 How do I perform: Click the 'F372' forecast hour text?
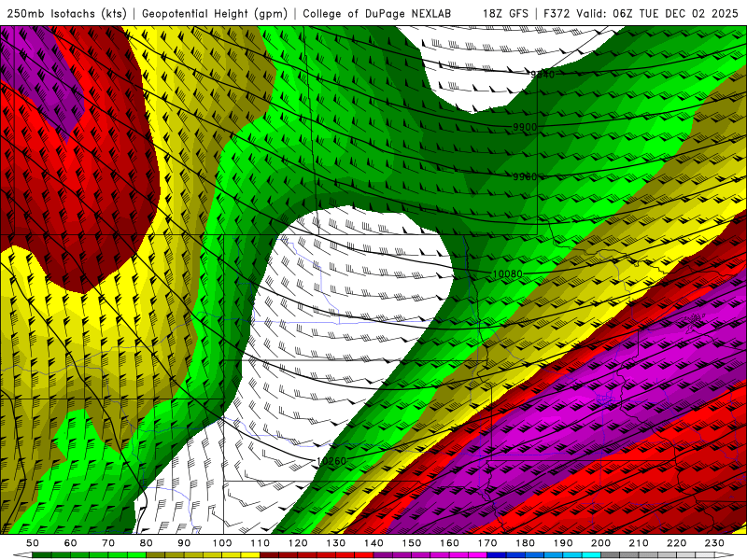pos(557,13)
